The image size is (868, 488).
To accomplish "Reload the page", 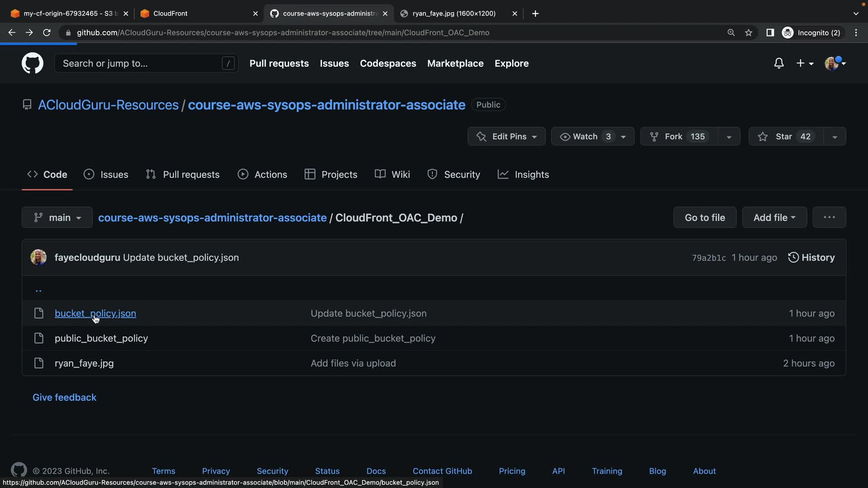I will point(47,33).
